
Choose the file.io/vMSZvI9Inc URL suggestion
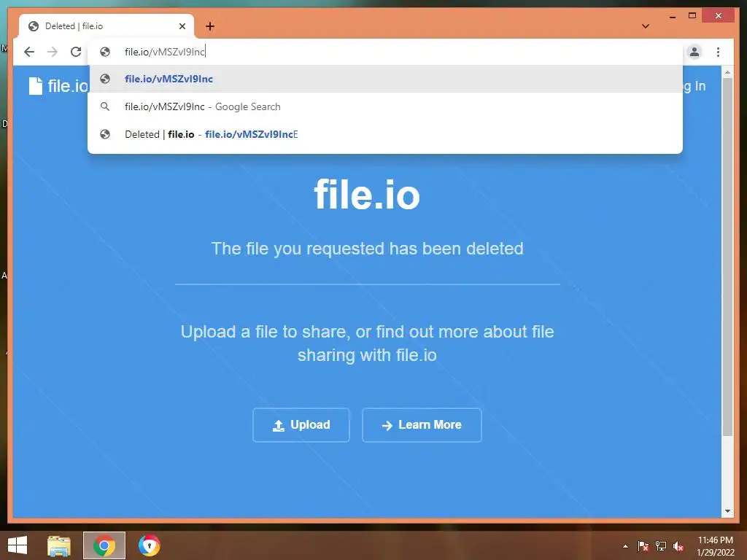(x=385, y=79)
